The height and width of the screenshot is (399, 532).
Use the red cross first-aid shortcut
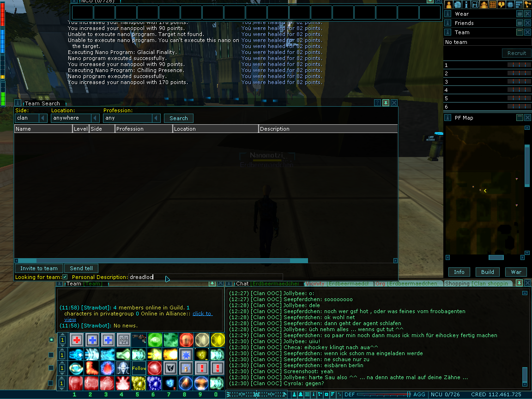point(77,339)
